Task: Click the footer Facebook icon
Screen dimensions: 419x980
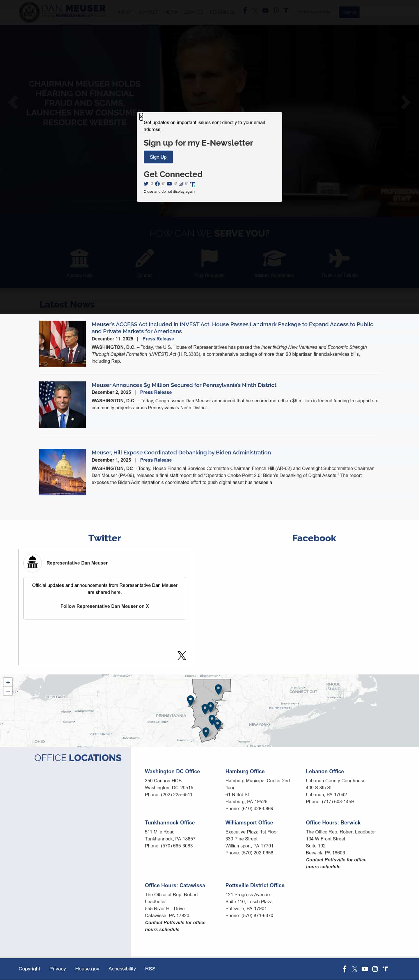Action: point(344,969)
